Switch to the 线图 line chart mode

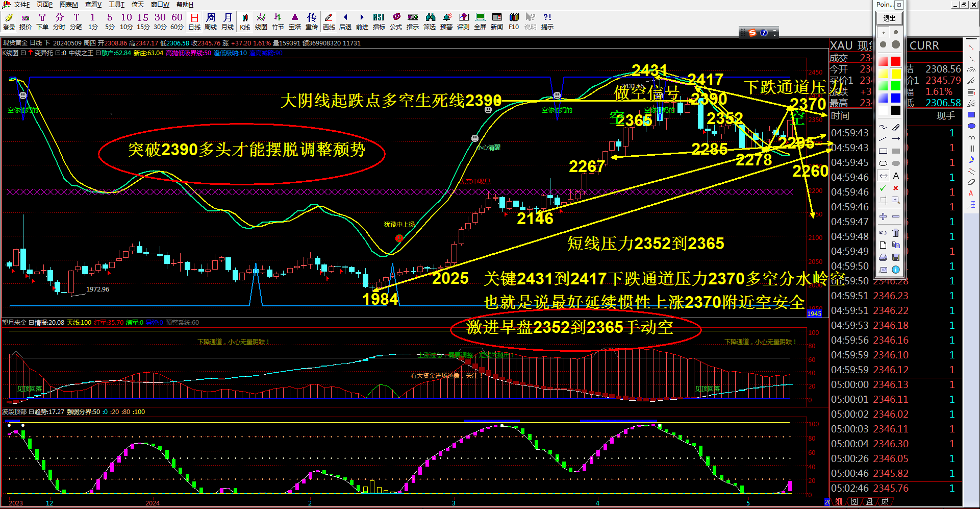click(x=261, y=21)
